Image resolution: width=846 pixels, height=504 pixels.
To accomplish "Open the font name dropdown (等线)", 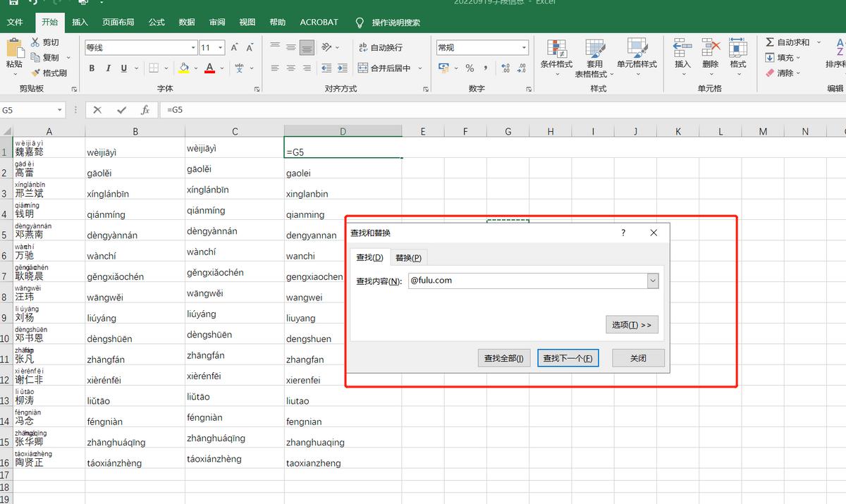I will pos(193,48).
